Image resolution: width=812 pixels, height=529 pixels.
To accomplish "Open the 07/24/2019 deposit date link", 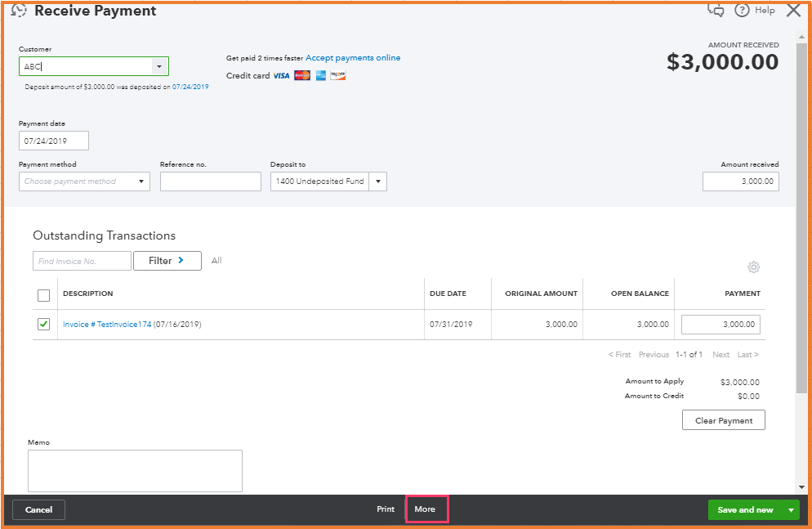I will (190, 87).
